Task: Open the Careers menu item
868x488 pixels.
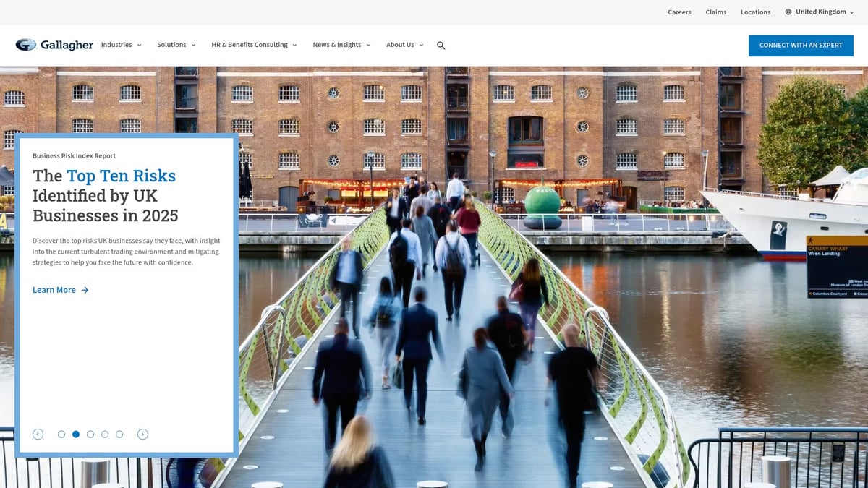Action: click(x=679, y=12)
